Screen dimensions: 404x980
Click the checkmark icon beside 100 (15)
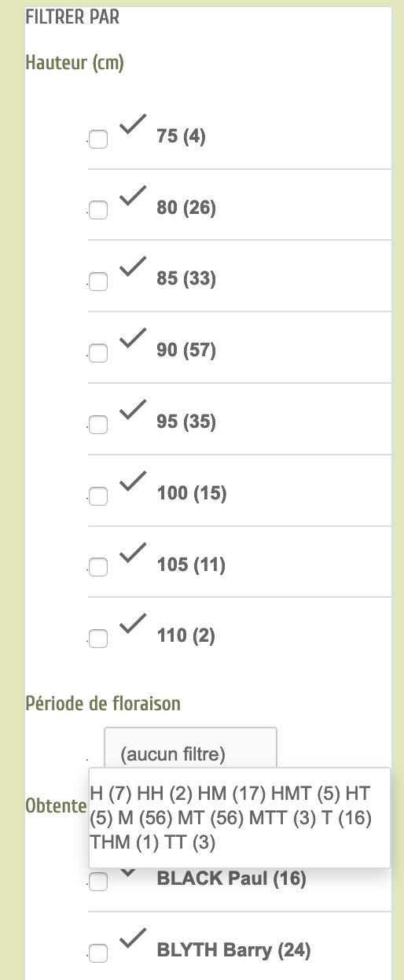[x=133, y=481]
